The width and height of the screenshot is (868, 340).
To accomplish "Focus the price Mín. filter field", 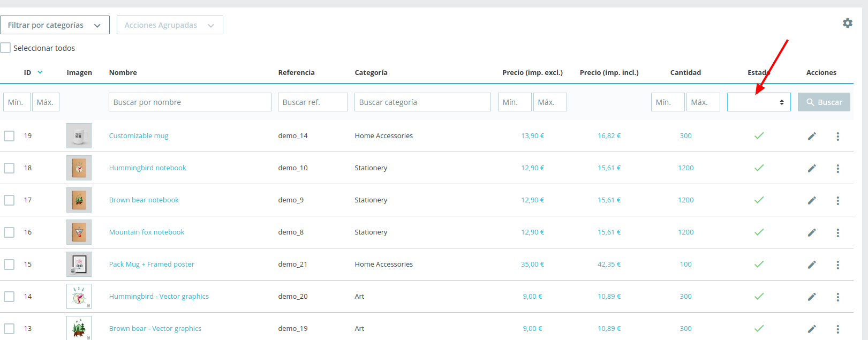I will 515,102.
